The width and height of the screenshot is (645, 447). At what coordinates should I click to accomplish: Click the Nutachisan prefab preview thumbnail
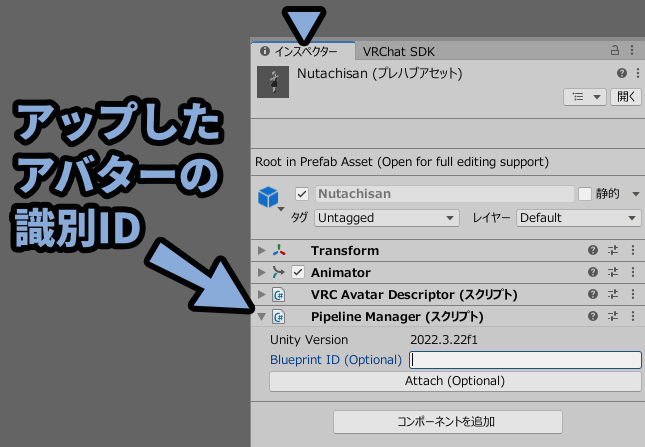click(273, 82)
